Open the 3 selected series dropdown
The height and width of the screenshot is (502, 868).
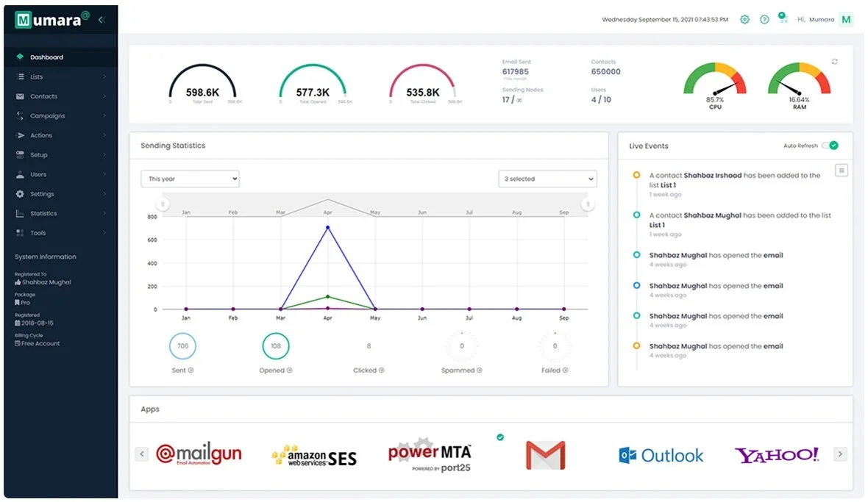547,179
